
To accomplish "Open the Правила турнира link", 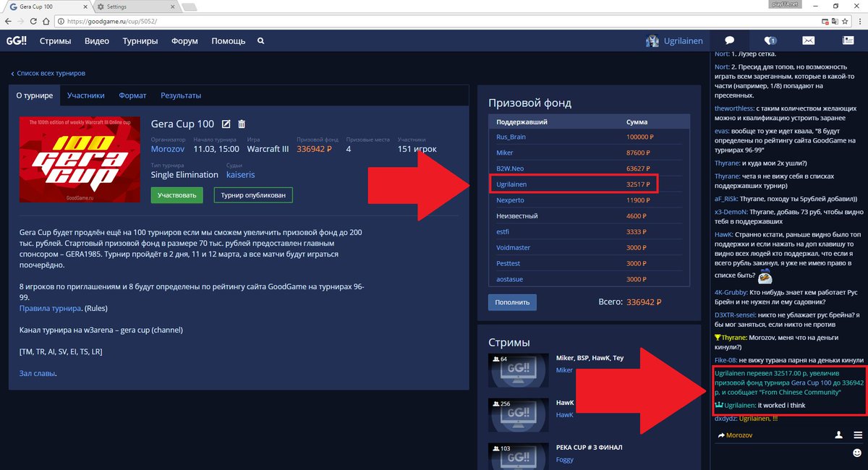I will (50, 309).
